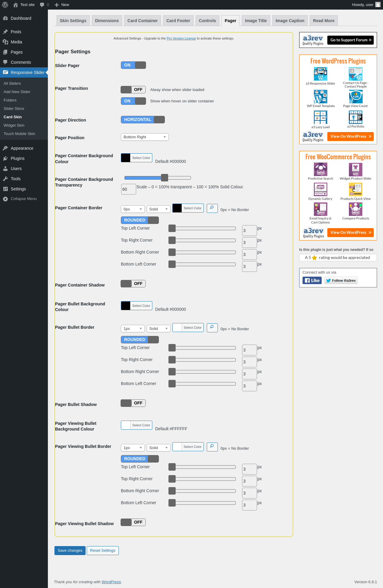Switch to the Card Footer tab
Screen dimensions: 383x588
(x=178, y=21)
